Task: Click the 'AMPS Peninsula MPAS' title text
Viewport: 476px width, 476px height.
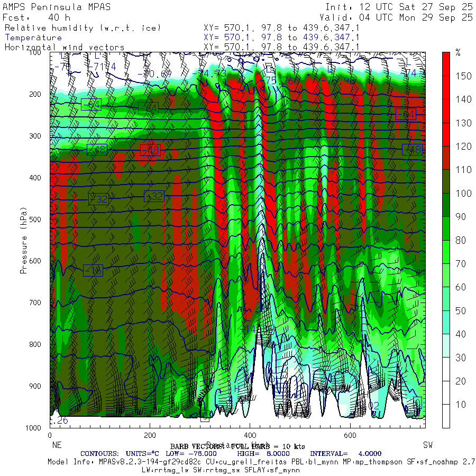Action: pos(57,7)
